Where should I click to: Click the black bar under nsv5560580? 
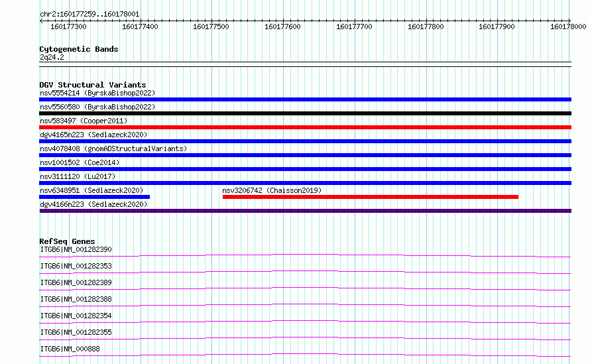click(305, 113)
